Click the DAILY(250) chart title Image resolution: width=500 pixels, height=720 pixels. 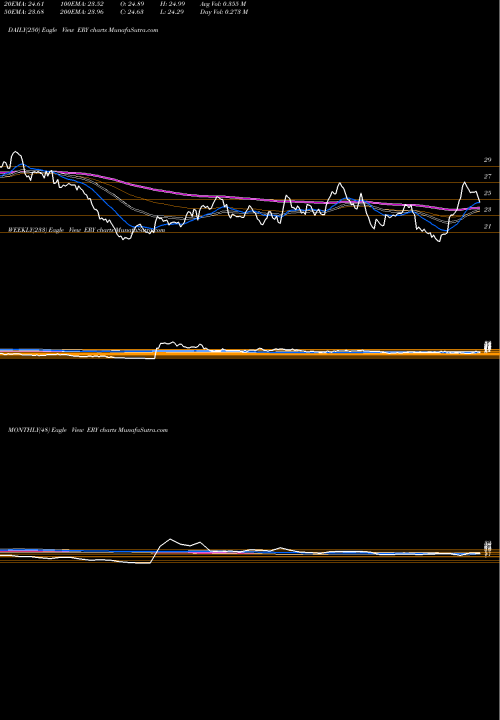83,30
